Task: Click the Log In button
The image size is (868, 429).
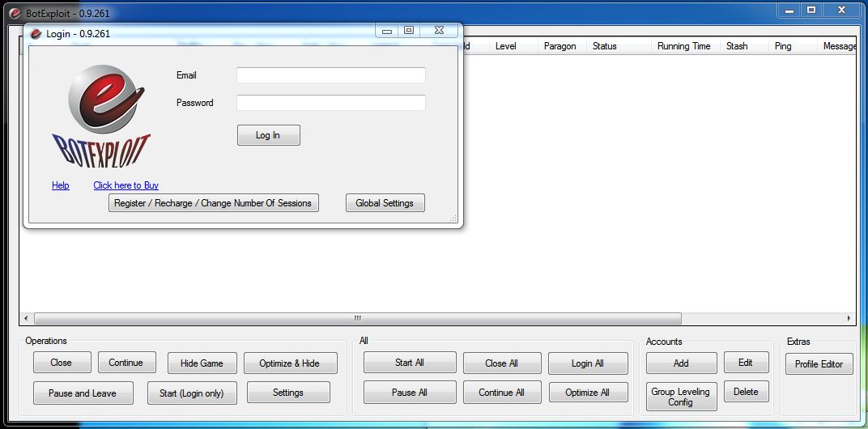Action: 269,135
